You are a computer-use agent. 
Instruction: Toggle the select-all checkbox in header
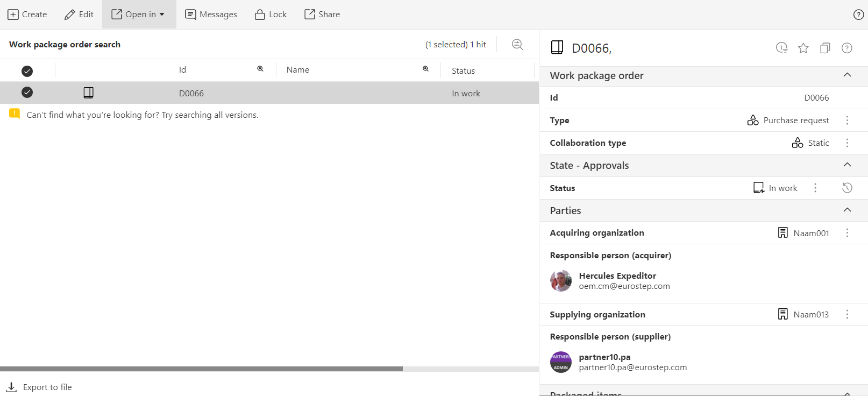pyautogui.click(x=27, y=71)
